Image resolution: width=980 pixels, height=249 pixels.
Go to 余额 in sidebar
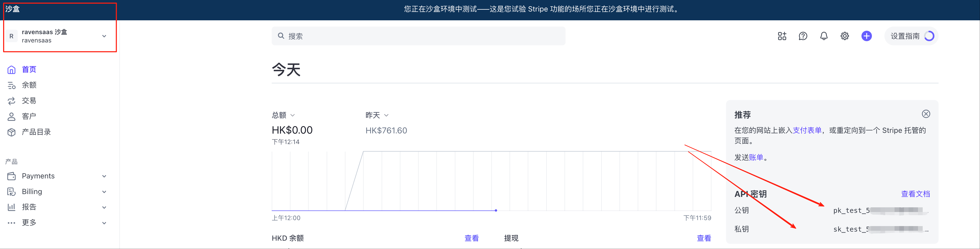[29, 85]
